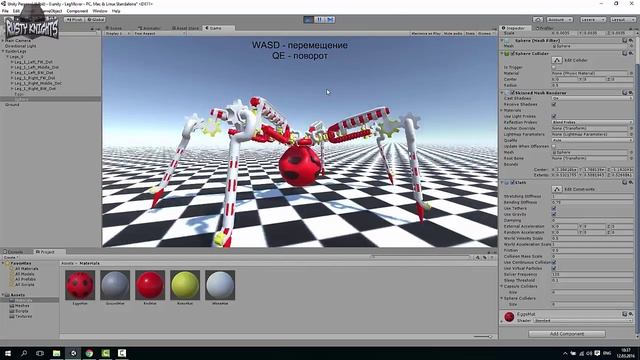Click the cloud services icon
The height and width of the screenshot is (360, 640).
[538, 19]
